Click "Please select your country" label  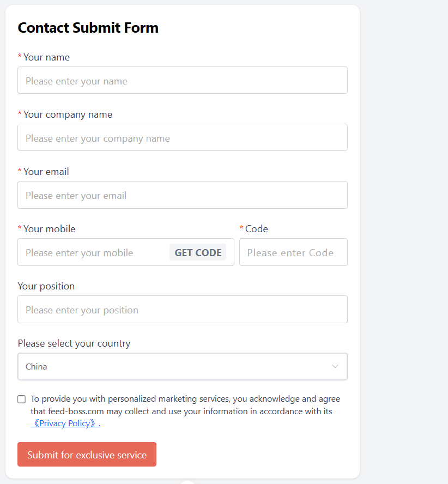(74, 343)
